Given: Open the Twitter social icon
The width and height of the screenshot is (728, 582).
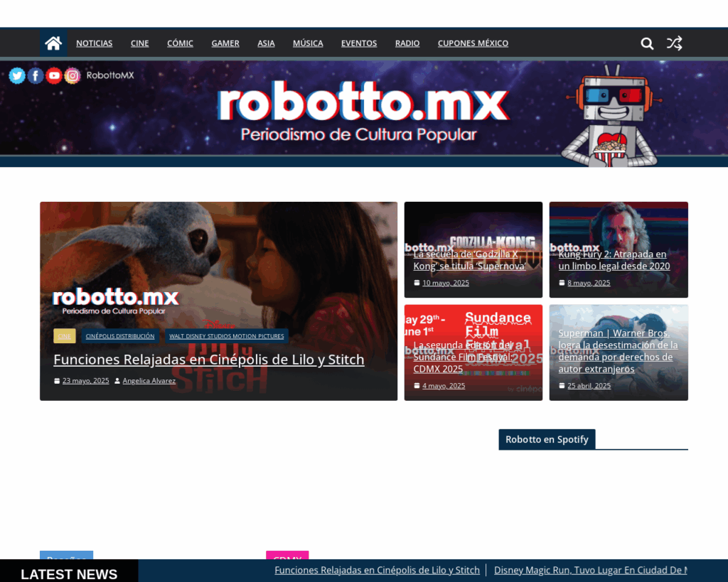Looking at the screenshot, I should (x=16, y=75).
